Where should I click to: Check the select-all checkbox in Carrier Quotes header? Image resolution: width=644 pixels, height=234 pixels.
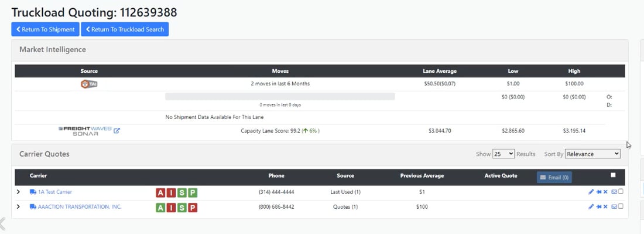[613, 175]
